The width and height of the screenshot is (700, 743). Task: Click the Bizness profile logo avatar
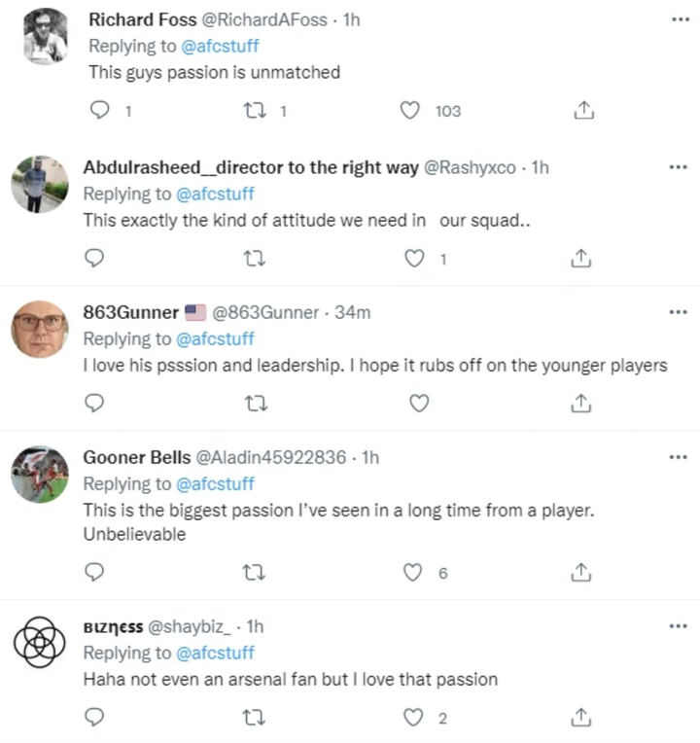pyautogui.click(x=40, y=642)
